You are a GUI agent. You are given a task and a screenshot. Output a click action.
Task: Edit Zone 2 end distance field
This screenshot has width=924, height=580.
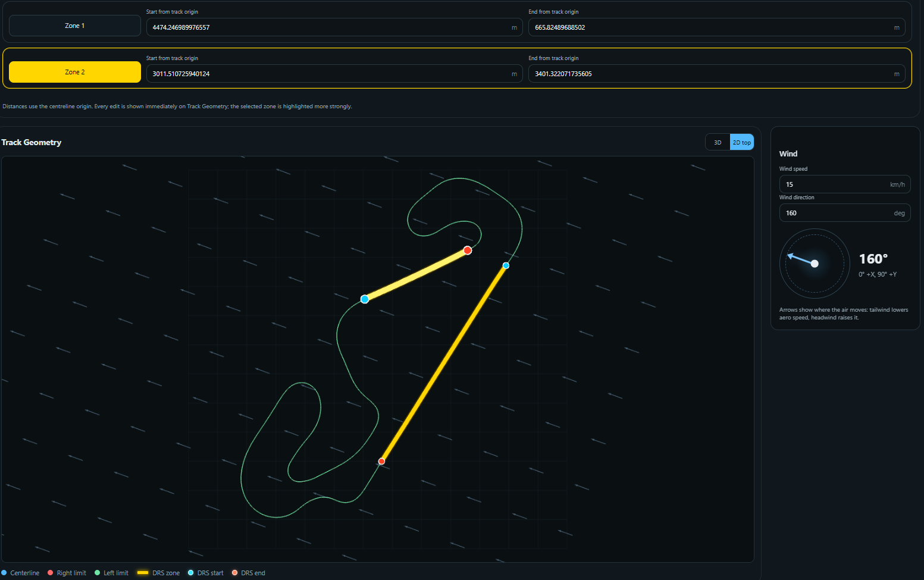[716, 74]
